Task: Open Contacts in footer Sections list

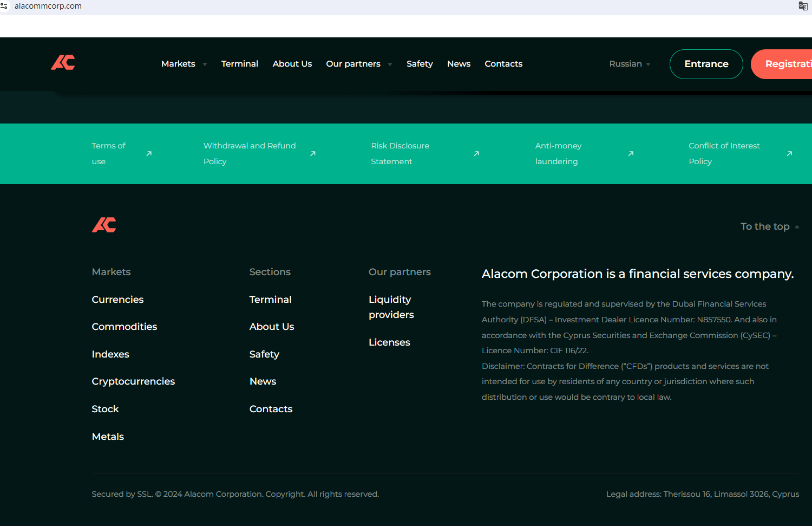Action: click(271, 409)
